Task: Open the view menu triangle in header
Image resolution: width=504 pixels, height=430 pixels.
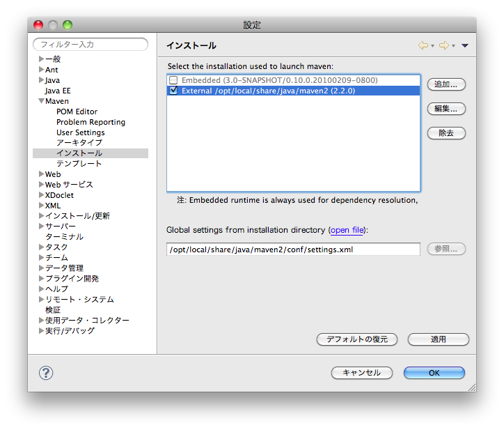Action: coord(465,46)
